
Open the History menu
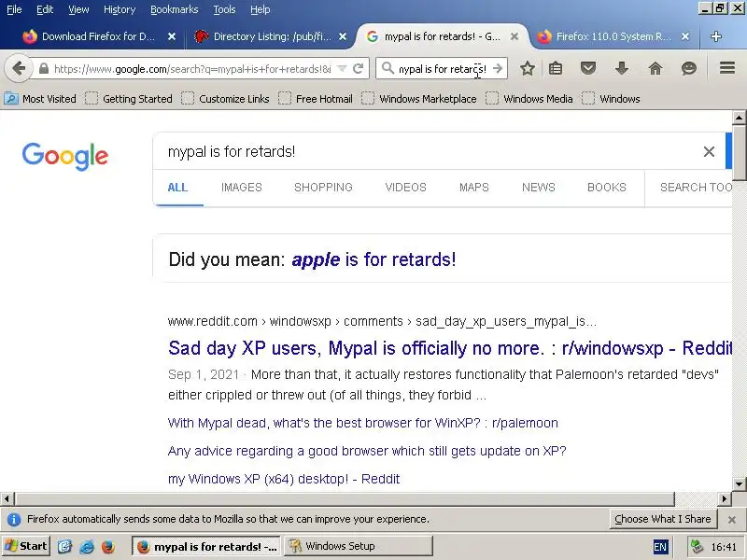(x=120, y=9)
